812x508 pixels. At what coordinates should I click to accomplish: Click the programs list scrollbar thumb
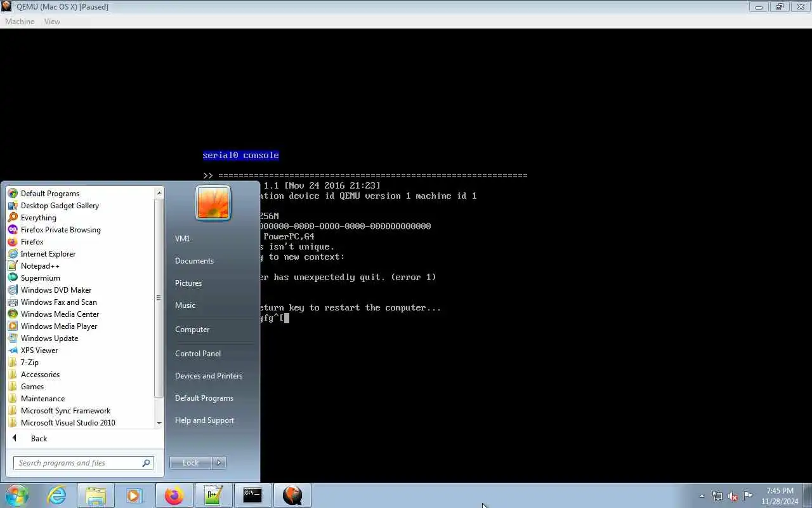[159, 298]
